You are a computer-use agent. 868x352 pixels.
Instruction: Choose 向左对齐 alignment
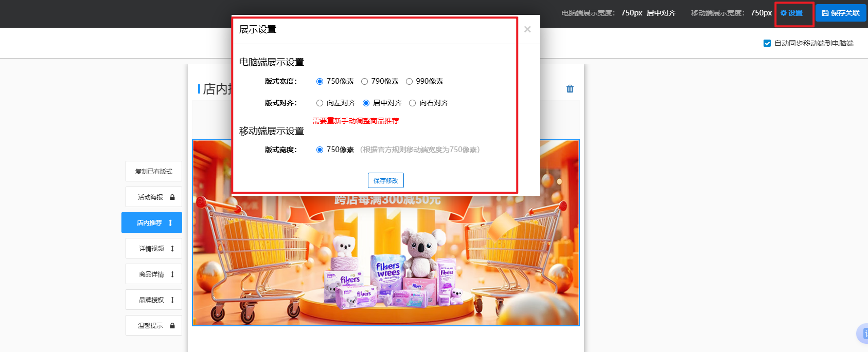pos(320,103)
